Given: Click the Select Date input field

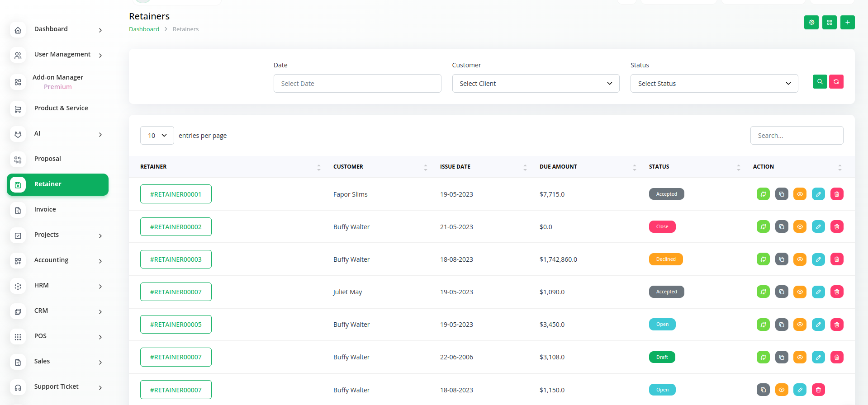Looking at the screenshot, I should tap(357, 84).
